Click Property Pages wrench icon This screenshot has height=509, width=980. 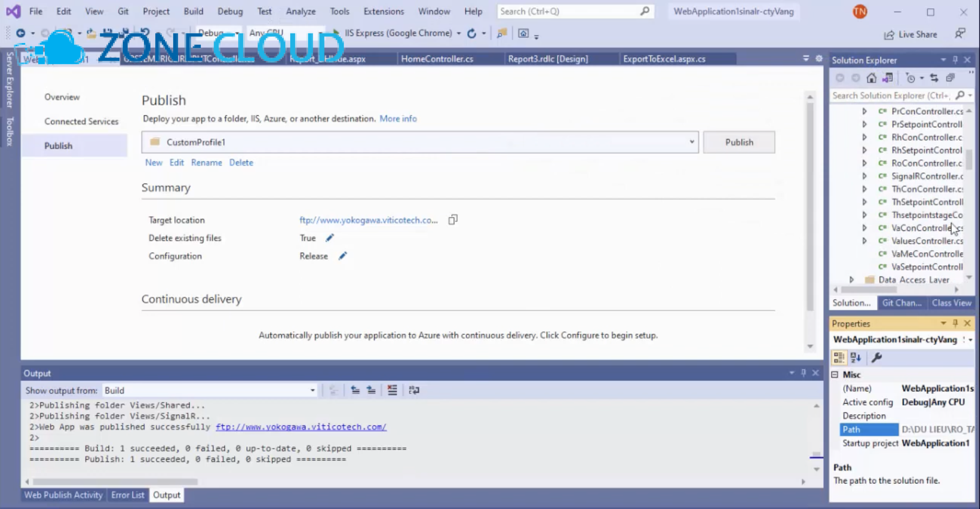[877, 358]
